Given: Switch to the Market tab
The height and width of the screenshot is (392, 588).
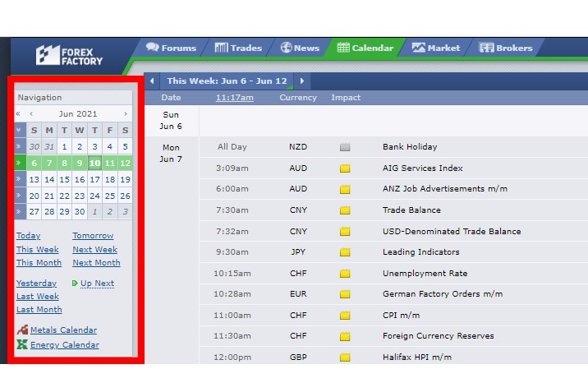Looking at the screenshot, I should (436, 48).
